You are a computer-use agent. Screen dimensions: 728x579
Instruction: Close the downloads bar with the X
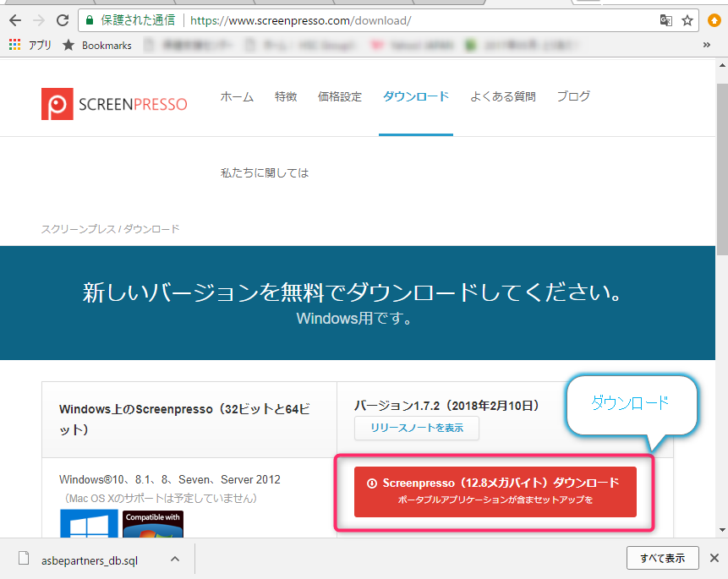click(x=714, y=558)
